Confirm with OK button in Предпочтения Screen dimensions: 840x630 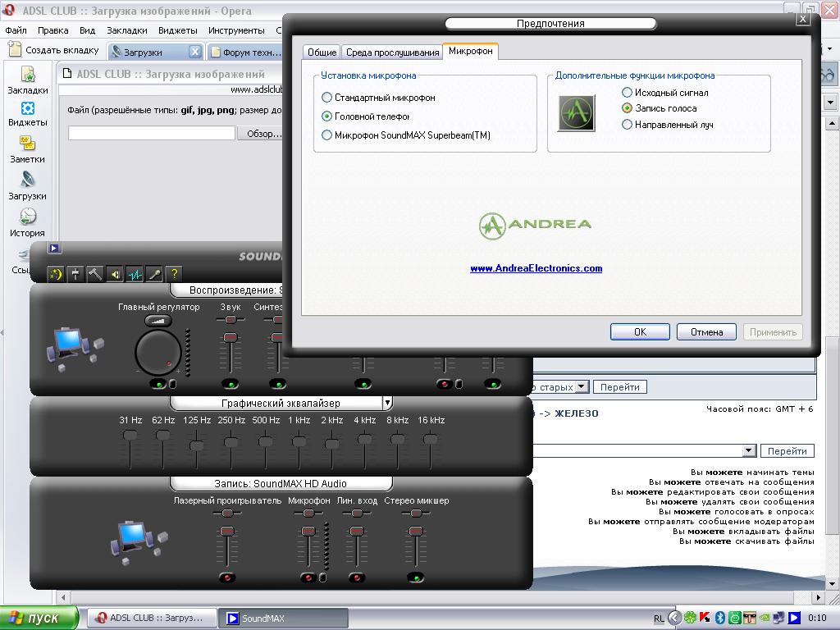click(x=640, y=332)
